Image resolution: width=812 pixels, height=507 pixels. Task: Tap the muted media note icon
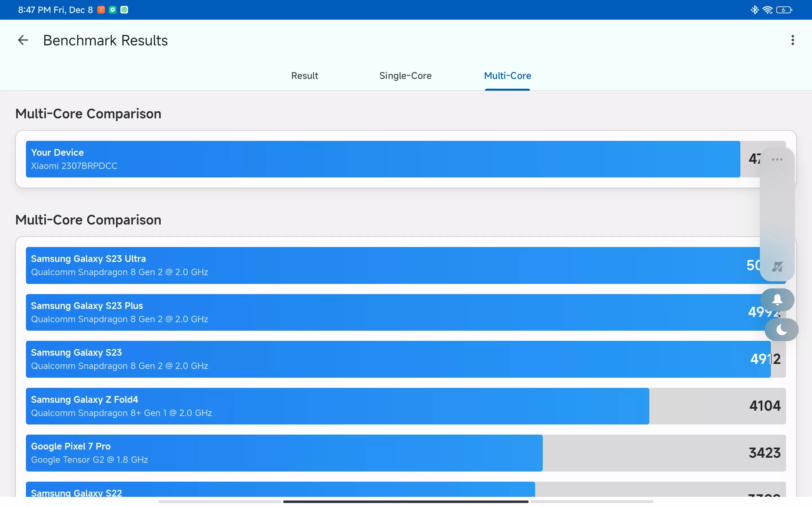pos(777,266)
